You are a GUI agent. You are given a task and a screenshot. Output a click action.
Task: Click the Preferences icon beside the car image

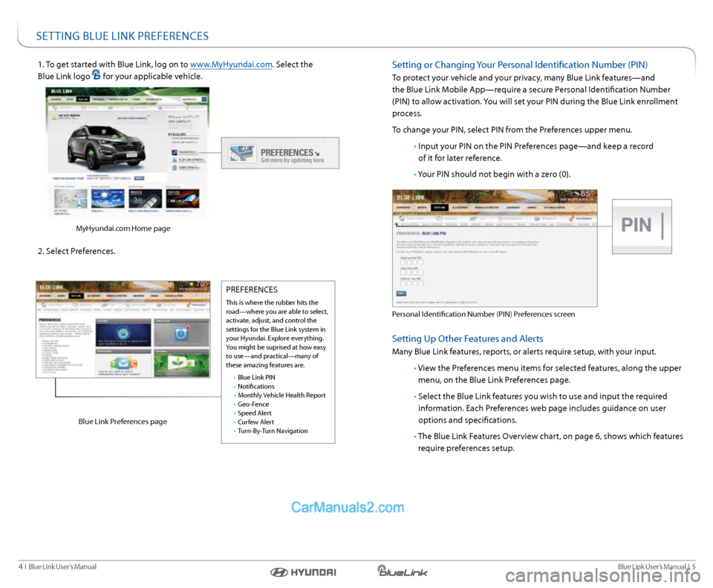click(174, 151)
